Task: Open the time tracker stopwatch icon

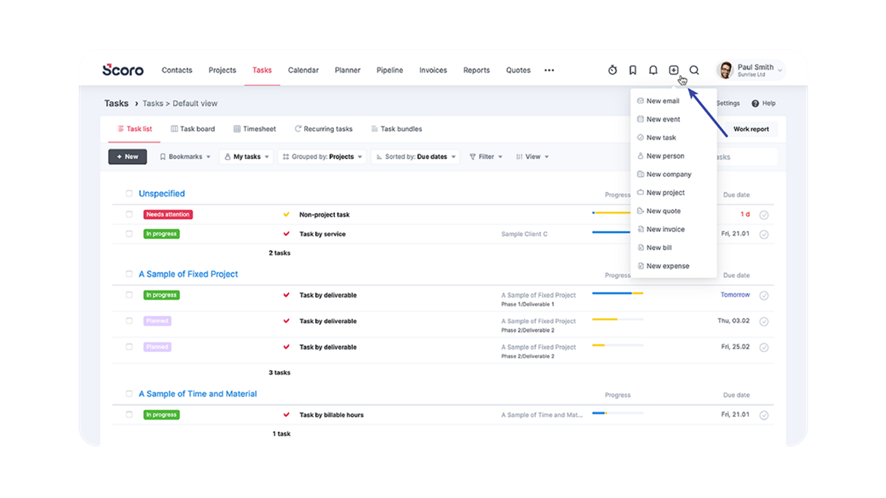Action: pos(613,70)
